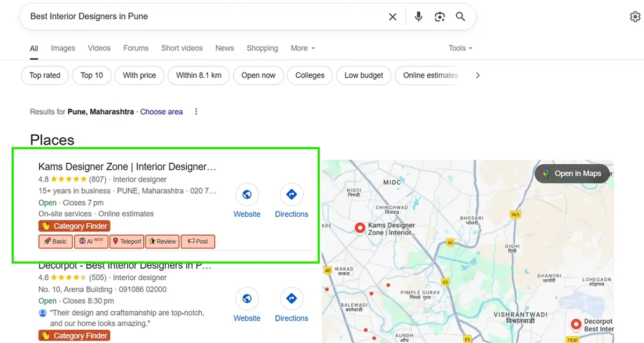
Task: Switch to the Images tab
Action: [x=63, y=48]
